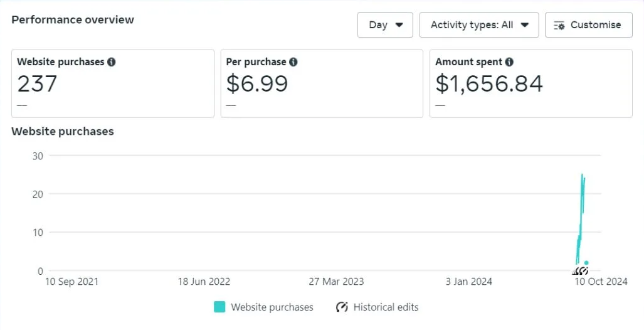Click the teal Website purchases legend swatch
Viewport: 644px width, 330px height.
tap(219, 307)
